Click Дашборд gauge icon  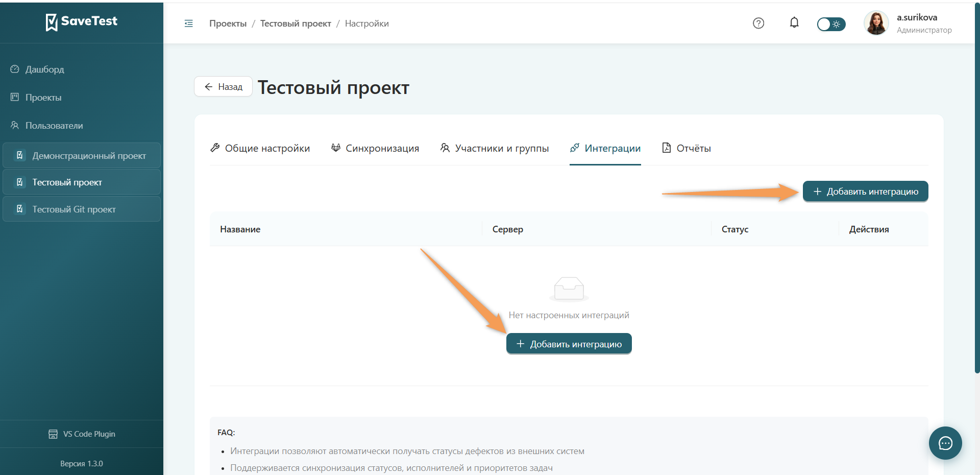(x=15, y=69)
